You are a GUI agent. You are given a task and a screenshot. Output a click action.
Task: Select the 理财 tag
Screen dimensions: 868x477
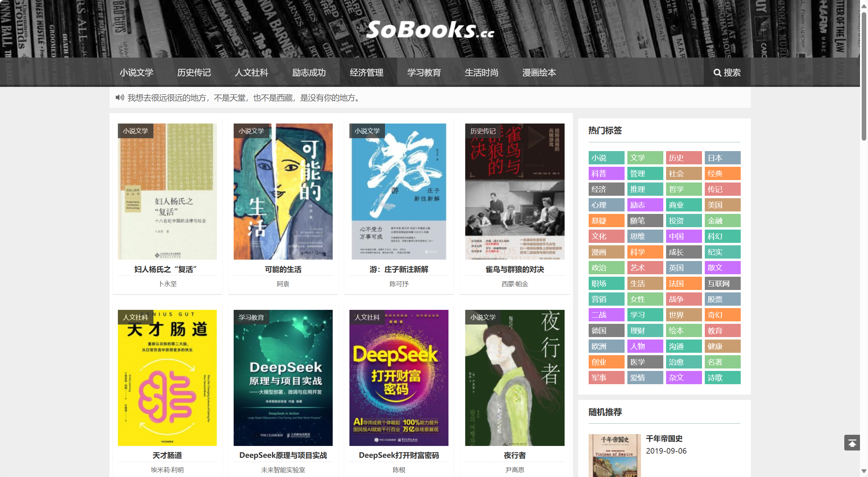645,330
